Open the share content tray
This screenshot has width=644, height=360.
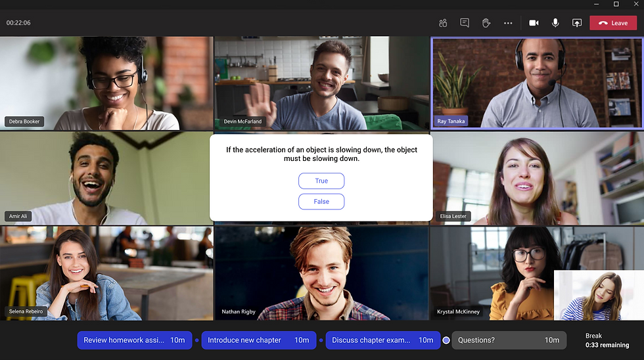[577, 23]
